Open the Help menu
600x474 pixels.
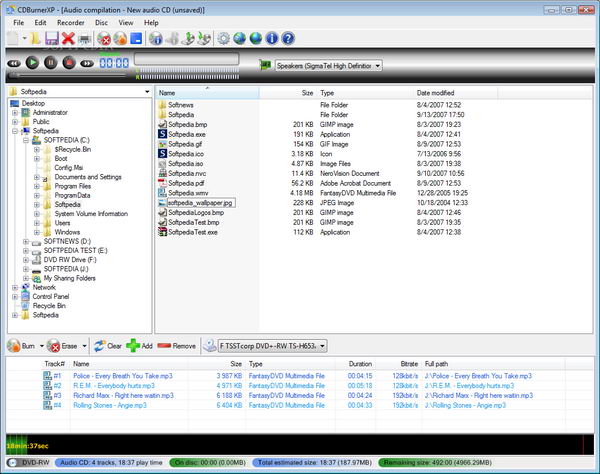pyautogui.click(x=151, y=23)
